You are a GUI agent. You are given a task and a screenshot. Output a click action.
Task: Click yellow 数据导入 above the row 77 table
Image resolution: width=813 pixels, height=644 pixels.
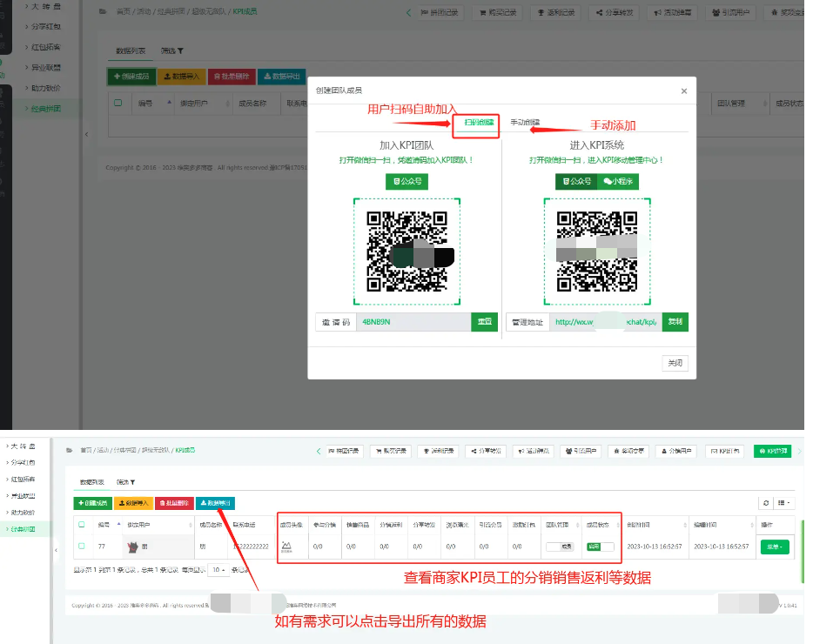tap(134, 503)
